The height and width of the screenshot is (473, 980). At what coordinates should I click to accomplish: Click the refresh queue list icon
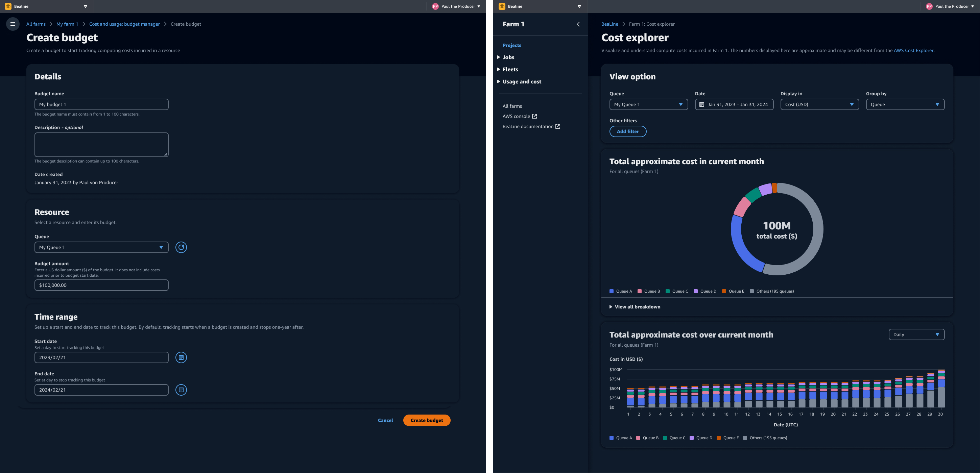pyautogui.click(x=181, y=247)
